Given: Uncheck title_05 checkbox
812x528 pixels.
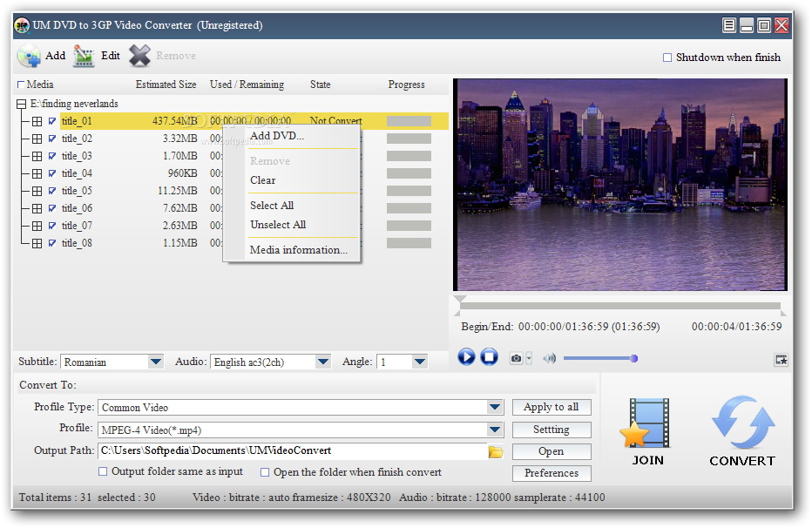Looking at the screenshot, I should click(x=52, y=191).
